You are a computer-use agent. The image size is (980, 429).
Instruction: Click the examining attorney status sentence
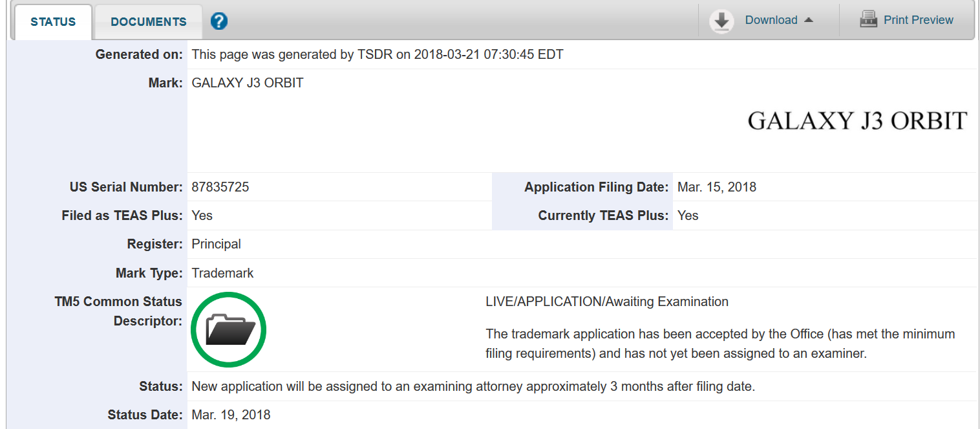(473, 386)
